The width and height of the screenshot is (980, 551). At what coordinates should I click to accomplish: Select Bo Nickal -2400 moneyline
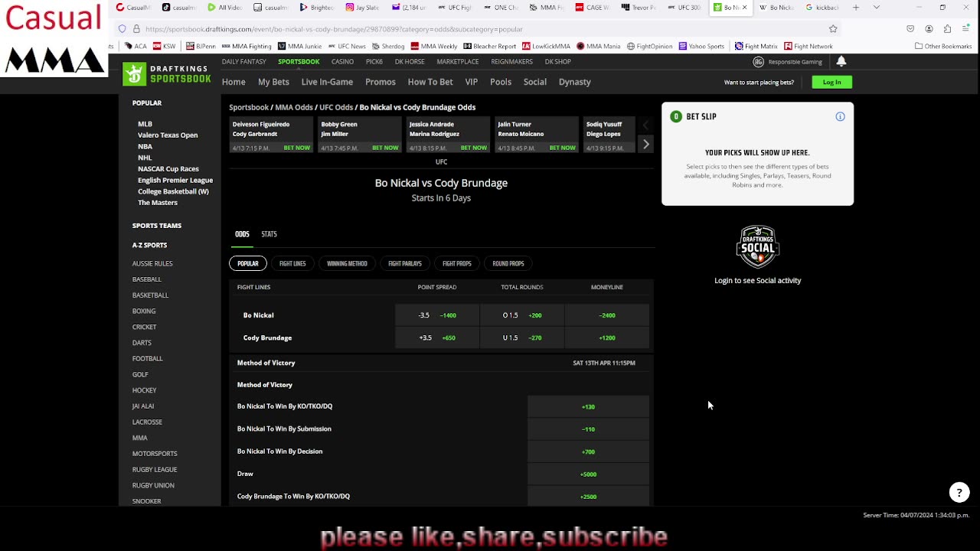click(607, 315)
